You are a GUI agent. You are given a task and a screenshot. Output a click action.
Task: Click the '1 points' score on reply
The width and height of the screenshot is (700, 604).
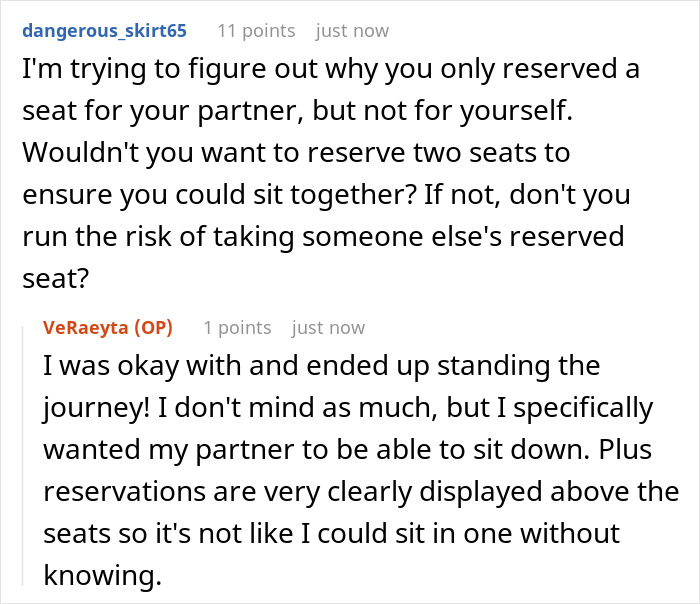coord(237,328)
